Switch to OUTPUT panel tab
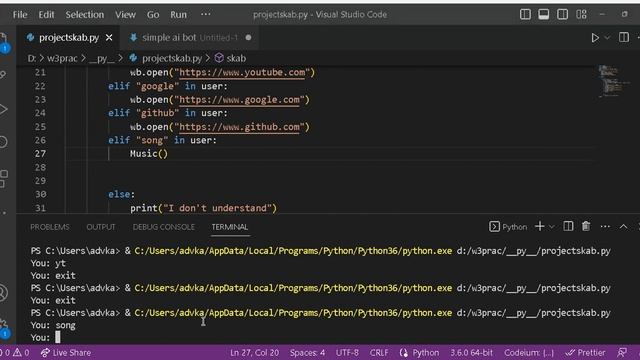 tap(101, 227)
